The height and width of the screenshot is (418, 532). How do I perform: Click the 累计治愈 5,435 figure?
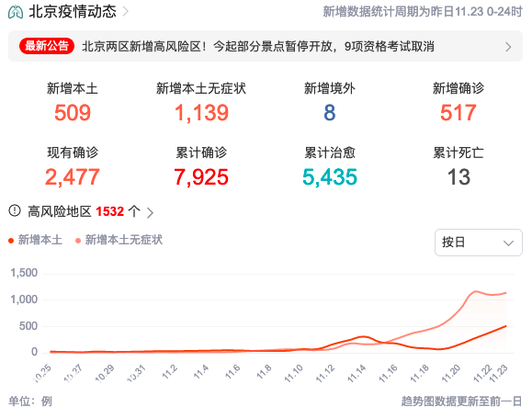(330, 177)
